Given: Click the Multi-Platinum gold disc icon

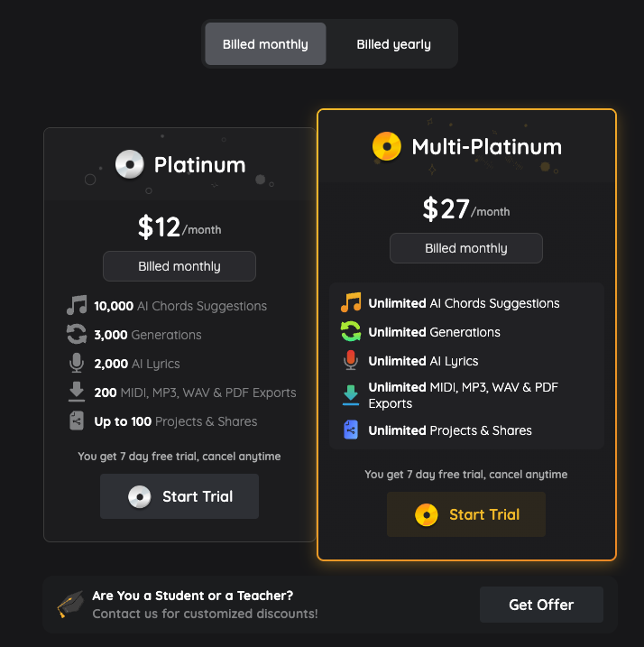Looking at the screenshot, I should (x=387, y=146).
